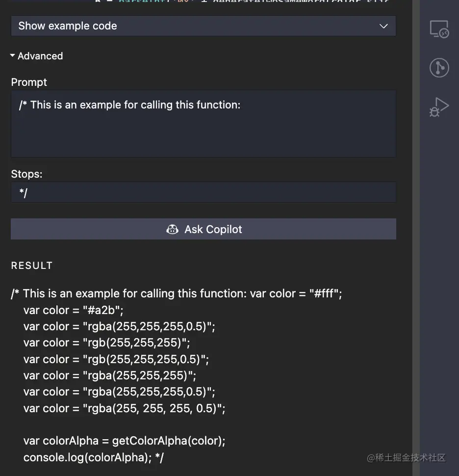Click the chevron arrow in example code dropdown
The height and width of the screenshot is (476, 459).
[x=383, y=26]
